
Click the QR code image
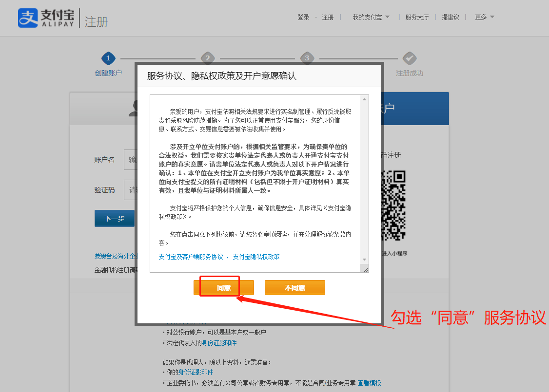pyautogui.click(x=393, y=205)
